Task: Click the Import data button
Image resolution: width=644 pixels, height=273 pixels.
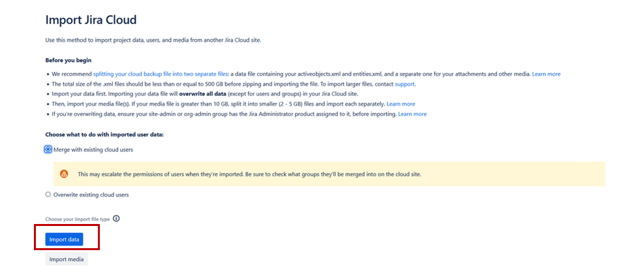Action: (x=64, y=239)
